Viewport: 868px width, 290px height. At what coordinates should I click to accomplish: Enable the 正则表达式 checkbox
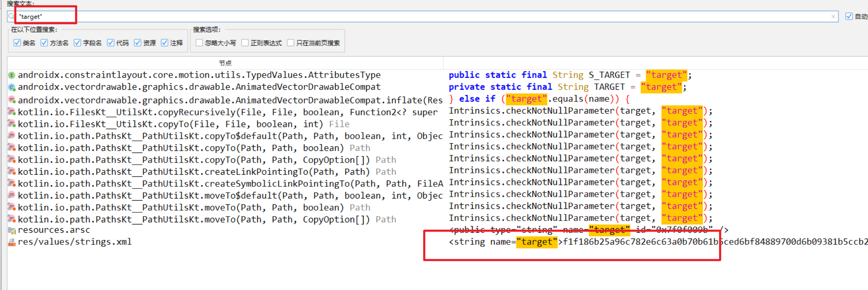245,43
